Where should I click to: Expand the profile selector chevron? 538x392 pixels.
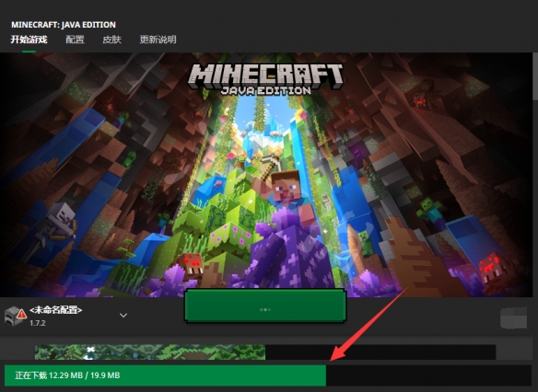pyautogui.click(x=123, y=316)
